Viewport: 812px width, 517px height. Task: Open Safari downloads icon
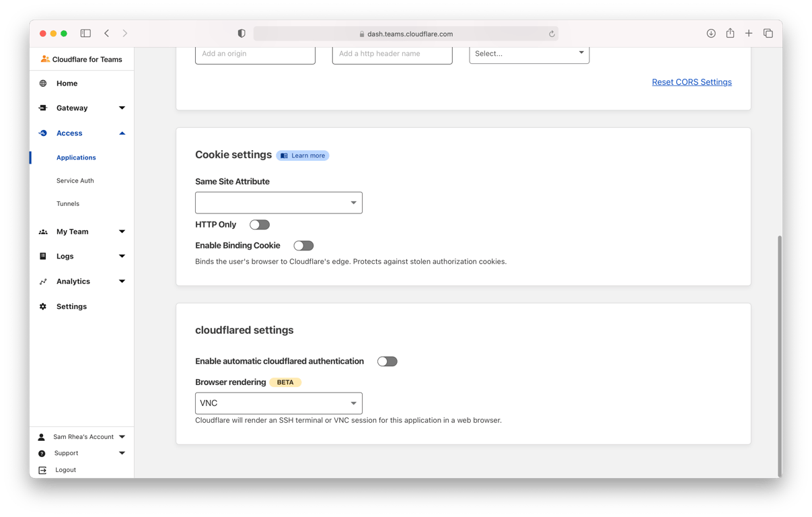[711, 33]
